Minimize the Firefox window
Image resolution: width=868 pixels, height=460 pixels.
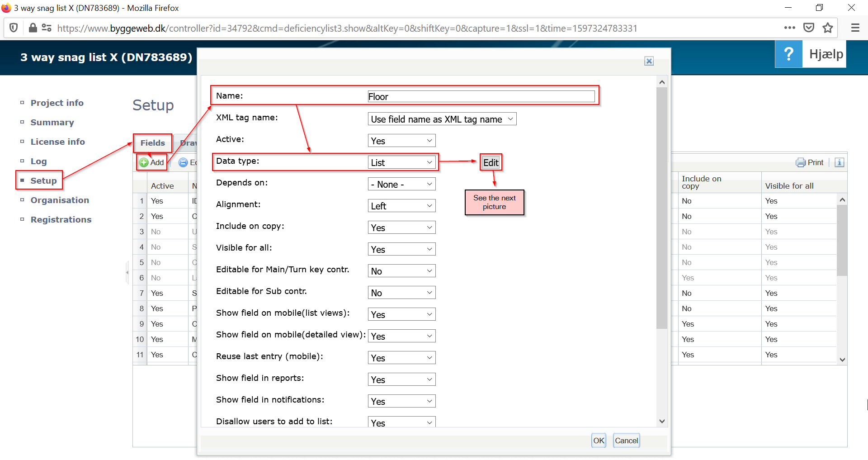788,8
